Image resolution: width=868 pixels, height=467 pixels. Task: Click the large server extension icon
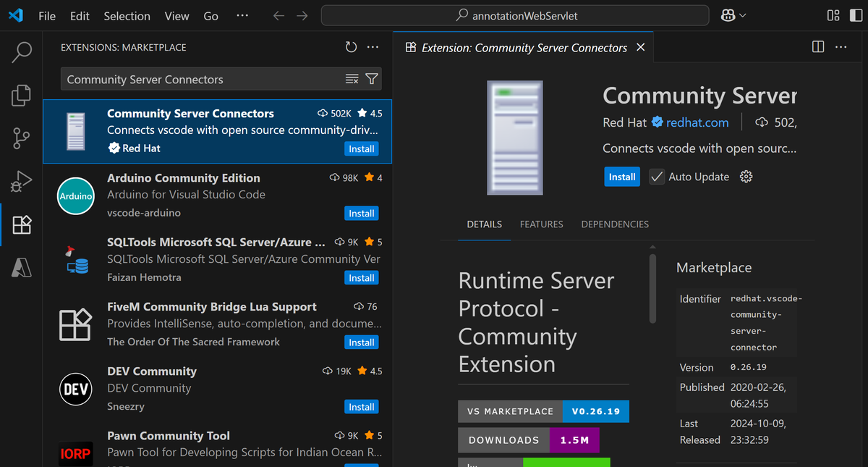click(514, 138)
